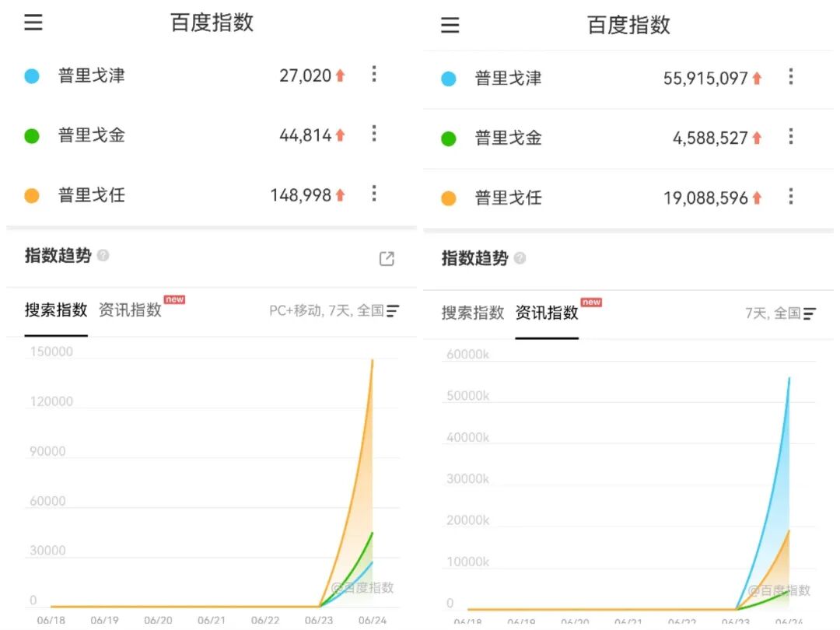Click keyword 普里戈任 in right panel
Image resolution: width=840 pixels, height=630 pixels.
point(509,198)
